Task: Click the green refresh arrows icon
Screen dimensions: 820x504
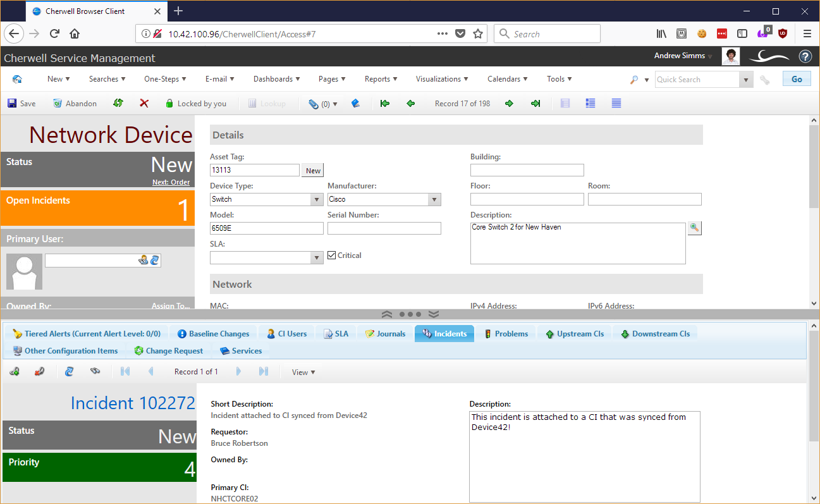Action: pos(118,103)
